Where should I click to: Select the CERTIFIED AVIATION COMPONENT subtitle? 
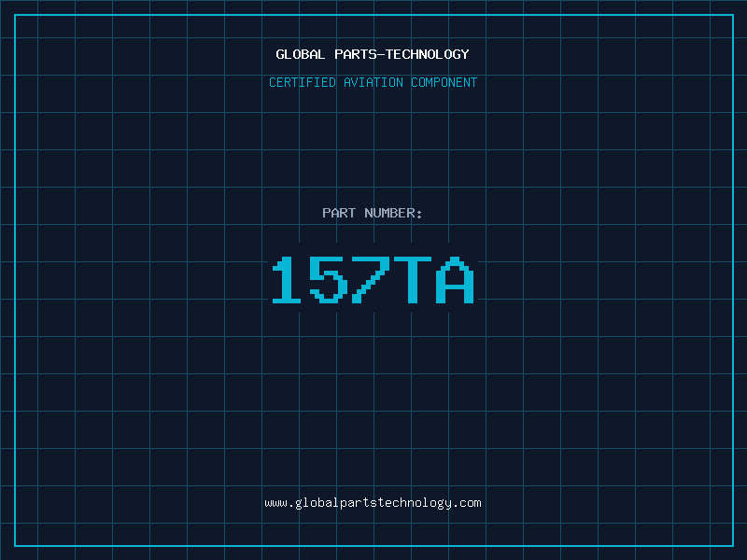[373, 82]
